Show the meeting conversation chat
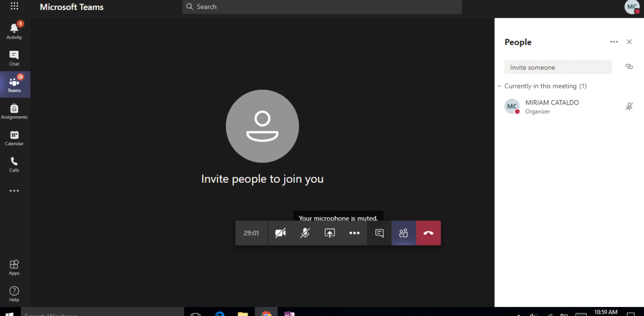The image size is (644, 316). tap(379, 233)
